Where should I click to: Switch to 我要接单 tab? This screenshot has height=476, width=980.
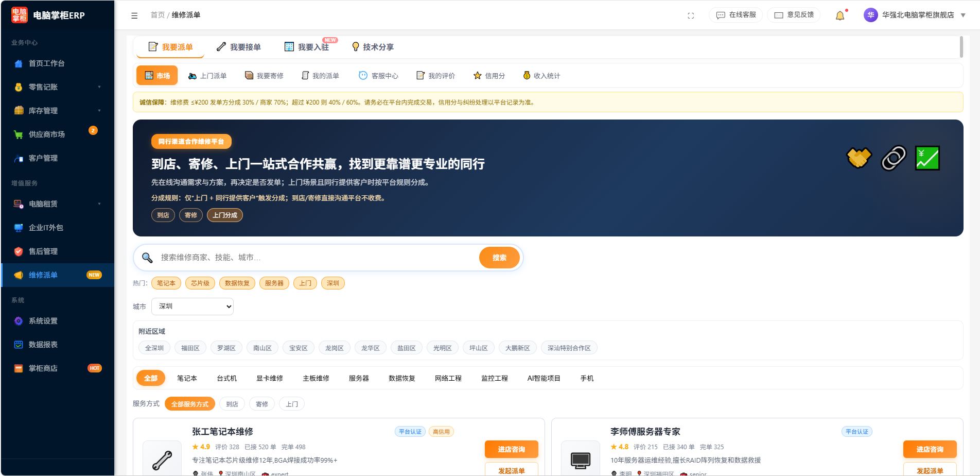coord(238,47)
